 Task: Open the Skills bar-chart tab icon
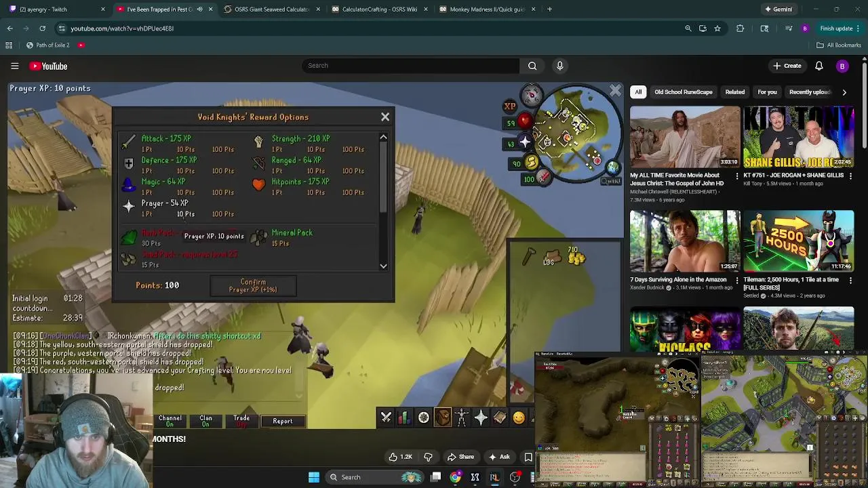pos(404,418)
